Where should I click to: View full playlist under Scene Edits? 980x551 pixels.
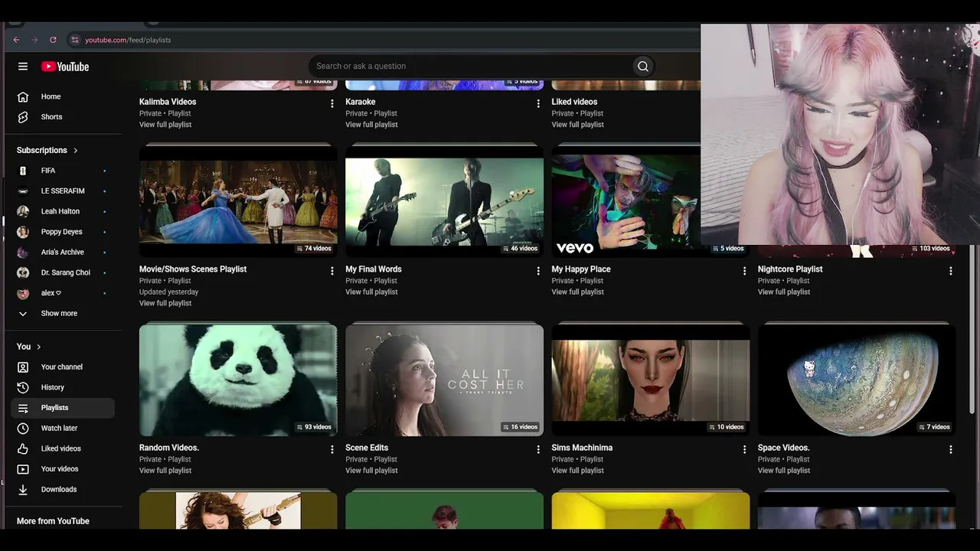click(x=371, y=471)
